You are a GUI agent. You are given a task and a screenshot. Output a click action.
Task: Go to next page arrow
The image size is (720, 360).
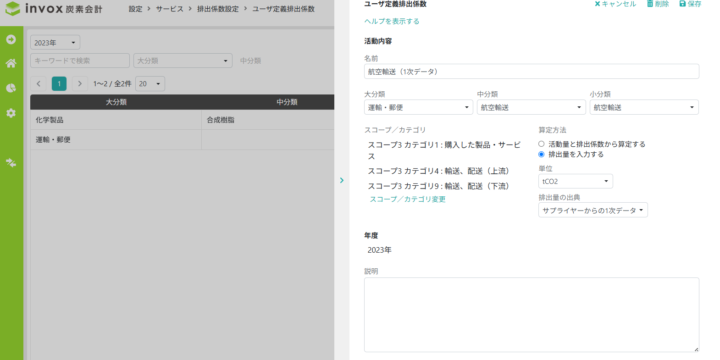pyautogui.click(x=80, y=84)
